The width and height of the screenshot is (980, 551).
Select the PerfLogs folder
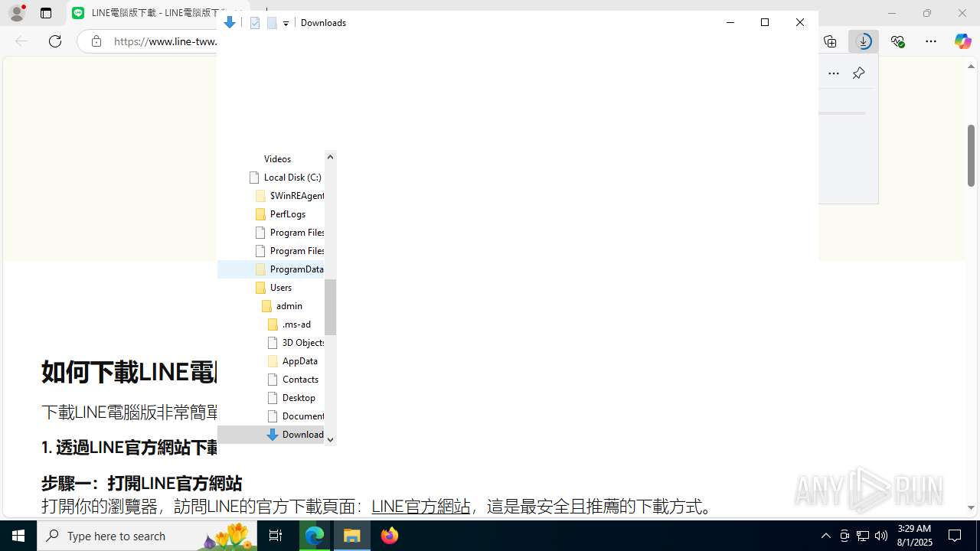tap(288, 214)
